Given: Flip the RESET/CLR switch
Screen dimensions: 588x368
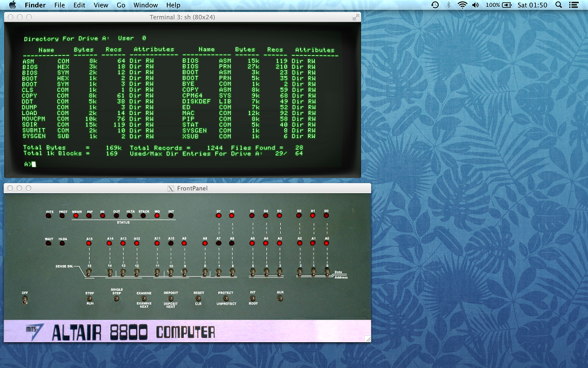Looking at the screenshot, I should click(x=198, y=298).
